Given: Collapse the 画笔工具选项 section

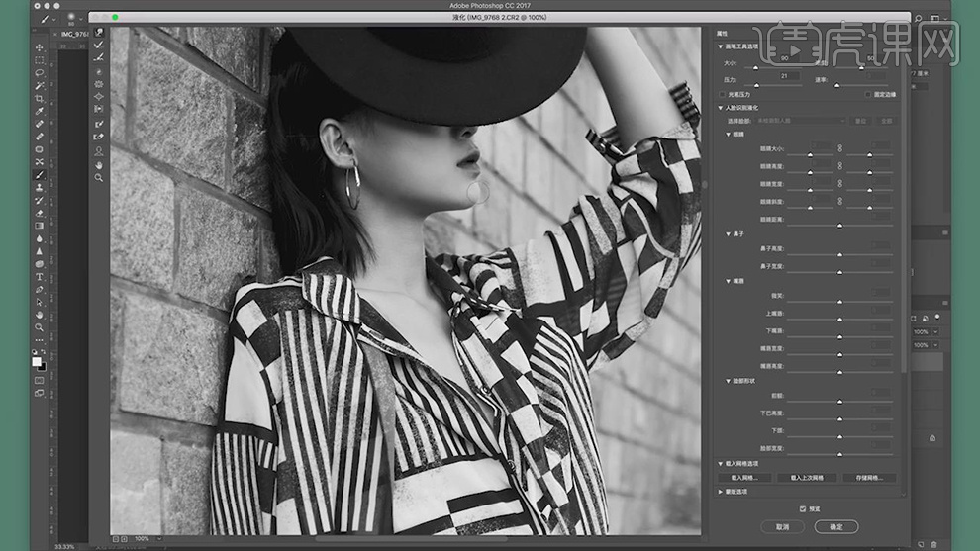Looking at the screenshot, I should (720, 46).
